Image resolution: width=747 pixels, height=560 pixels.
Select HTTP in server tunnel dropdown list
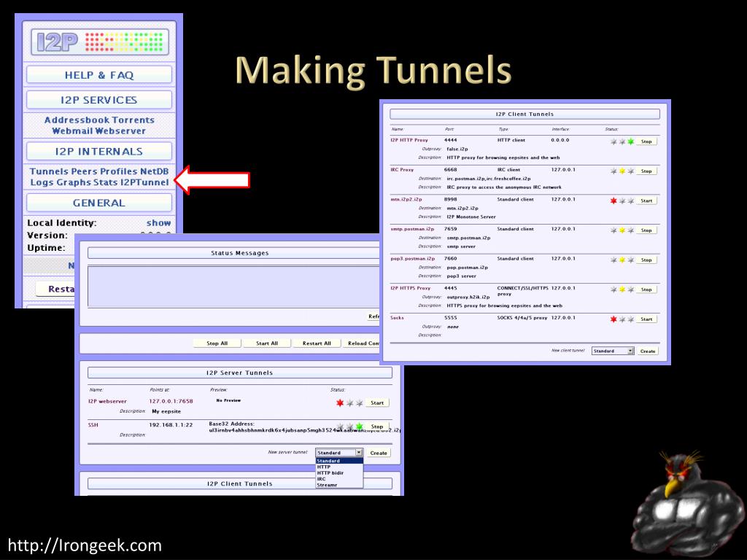[339, 467]
